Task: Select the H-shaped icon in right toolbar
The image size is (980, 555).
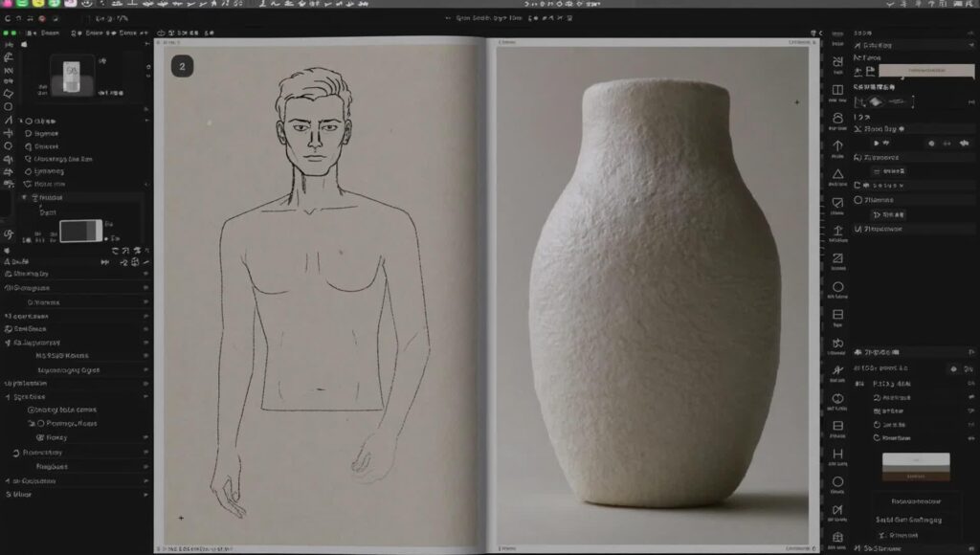Action: (x=837, y=454)
